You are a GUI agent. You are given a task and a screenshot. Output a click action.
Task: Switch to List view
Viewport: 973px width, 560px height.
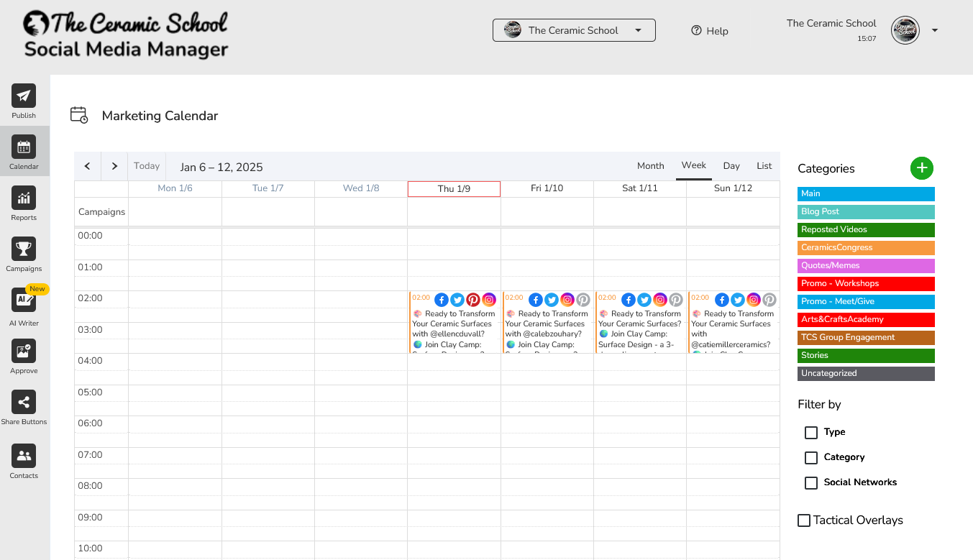tap(764, 166)
